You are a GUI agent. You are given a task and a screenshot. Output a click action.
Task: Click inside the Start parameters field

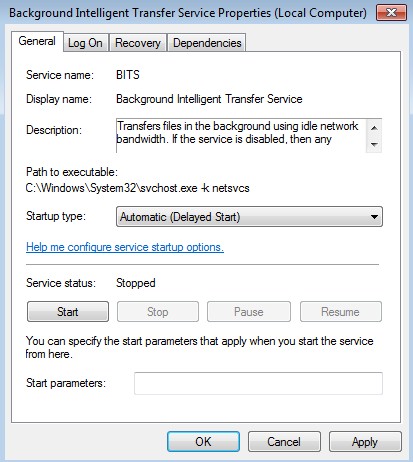click(258, 383)
